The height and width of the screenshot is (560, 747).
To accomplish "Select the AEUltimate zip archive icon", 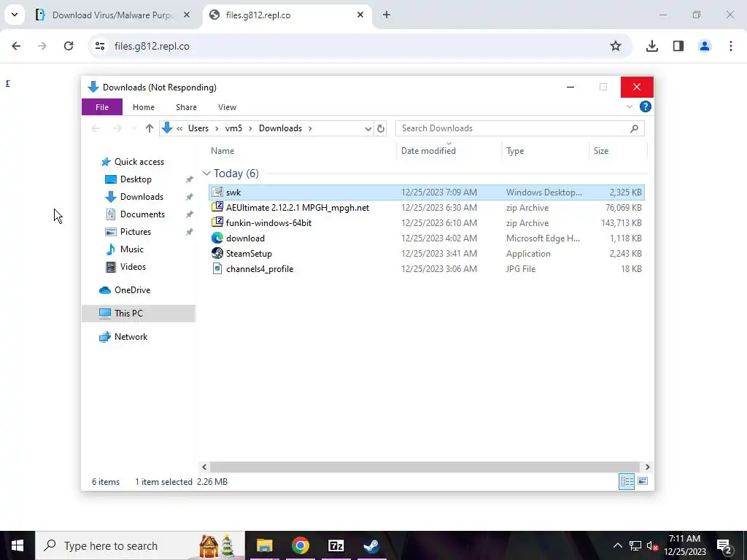I will pos(217,208).
